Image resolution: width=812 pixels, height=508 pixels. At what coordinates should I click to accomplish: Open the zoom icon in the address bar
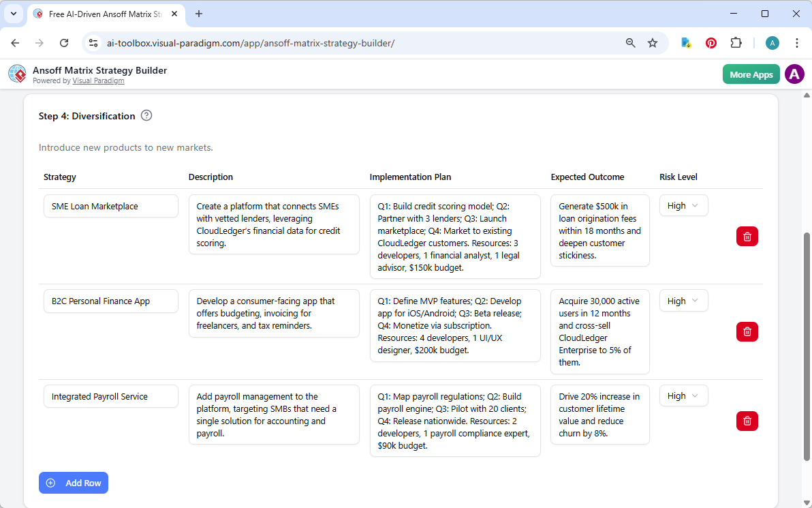(630, 42)
